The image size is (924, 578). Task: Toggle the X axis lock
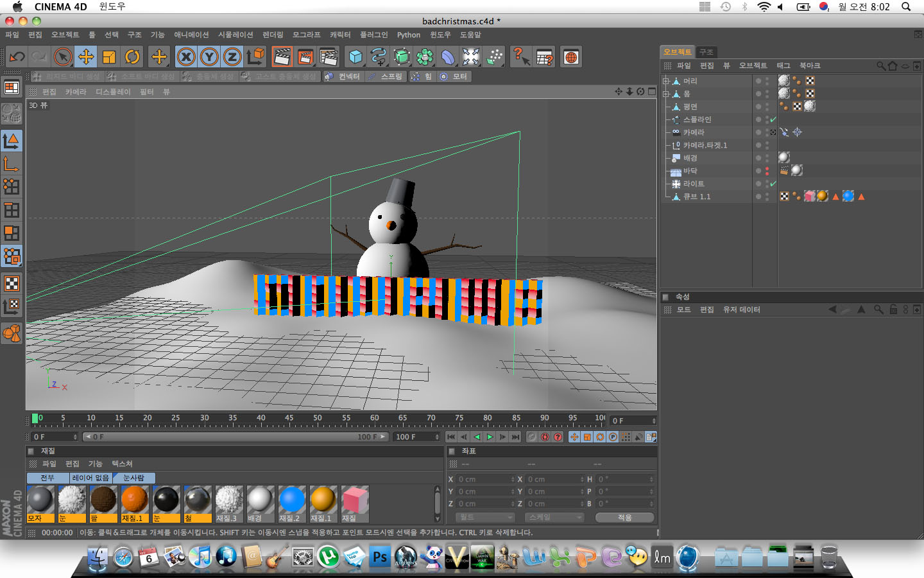[186, 57]
